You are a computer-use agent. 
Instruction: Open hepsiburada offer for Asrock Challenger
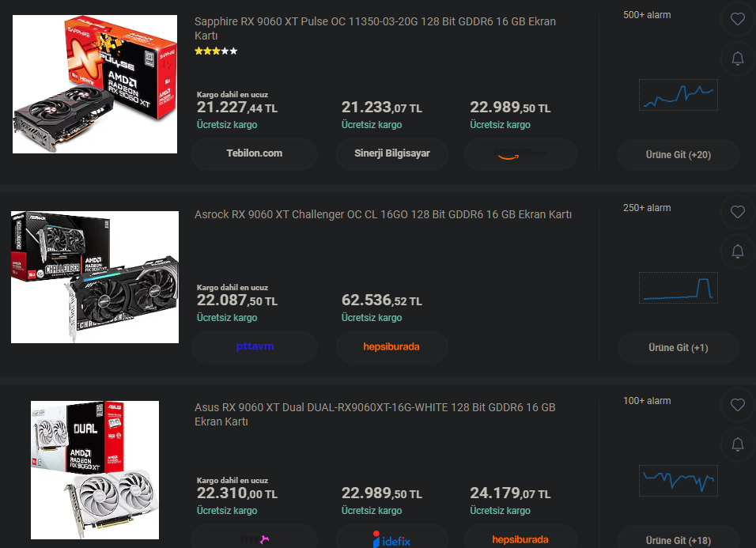392,346
